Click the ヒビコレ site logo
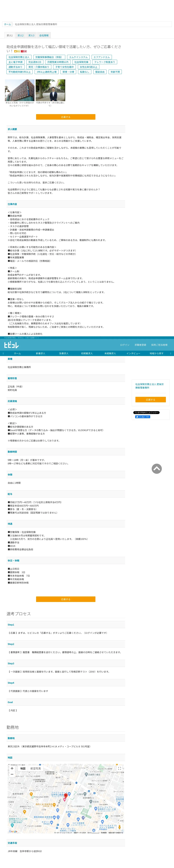Screen dimensions: 174x868 tap(11, 345)
